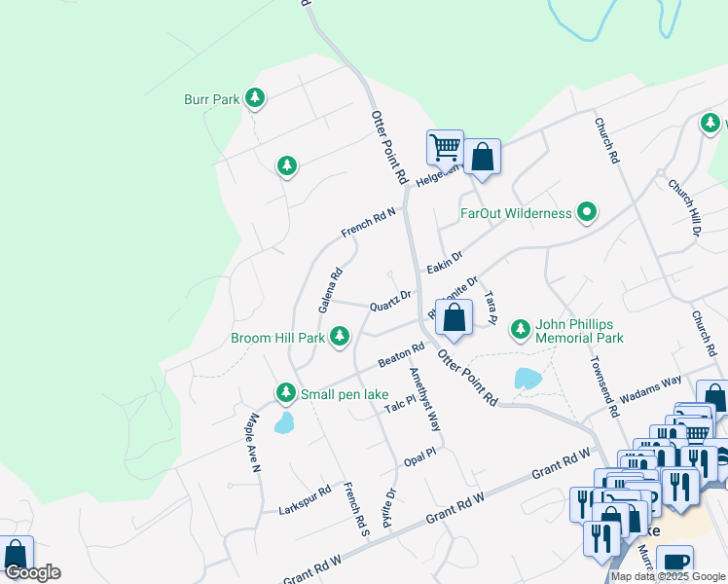Click the Broom Hill Park text label
This screenshot has width=728, height=584.
click(x=277, y=339)
